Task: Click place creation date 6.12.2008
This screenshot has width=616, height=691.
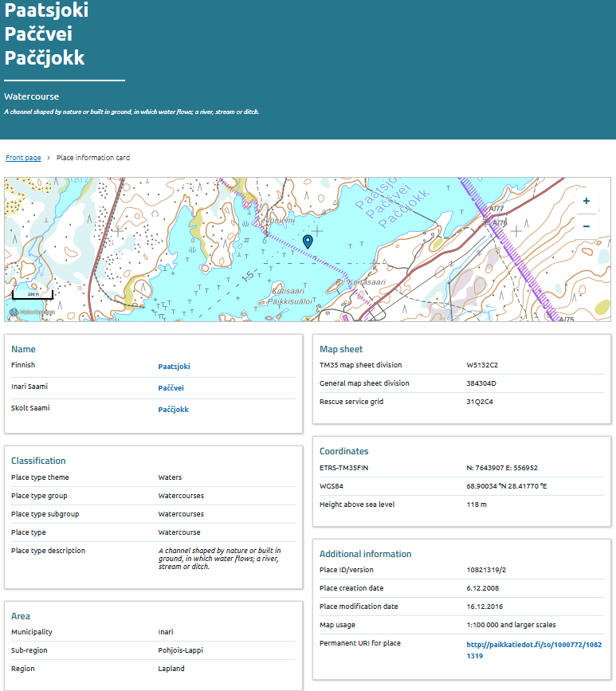Action: (482, 588)
